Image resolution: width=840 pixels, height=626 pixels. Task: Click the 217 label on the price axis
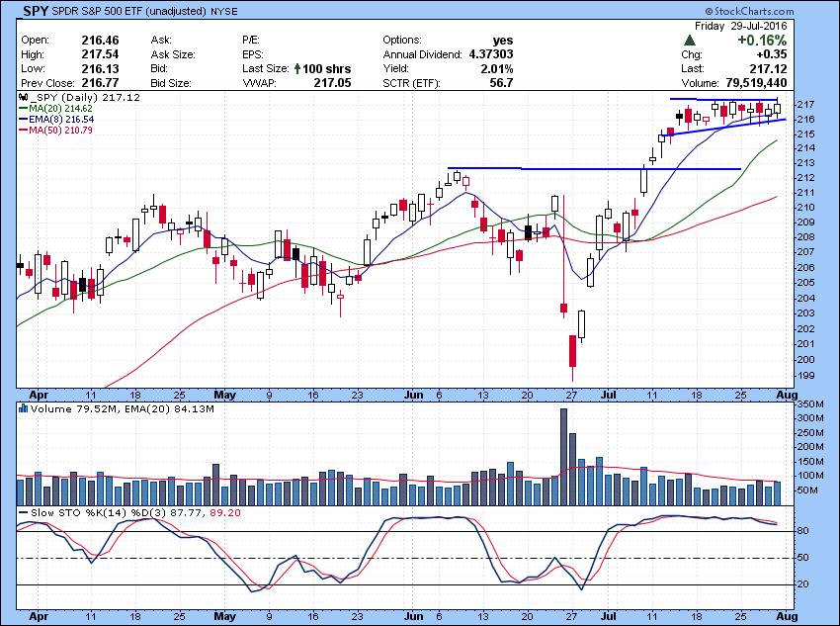point(805,105)
